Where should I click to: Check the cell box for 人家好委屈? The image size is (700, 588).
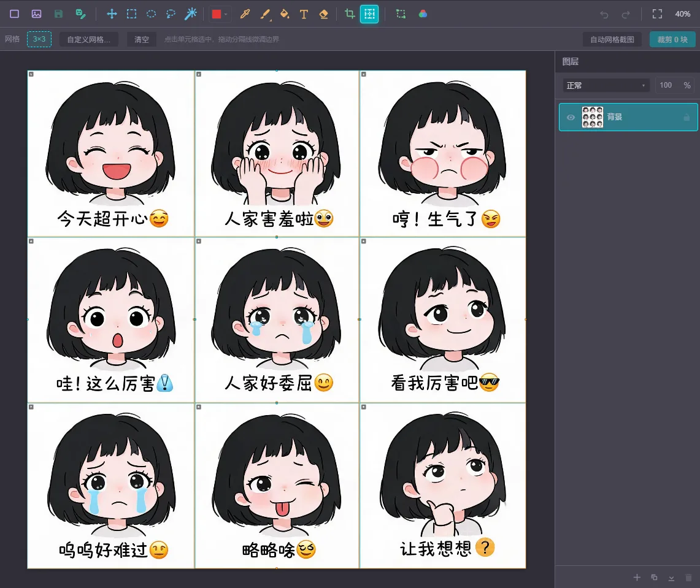pyautogui.click(x=199, y=242)
